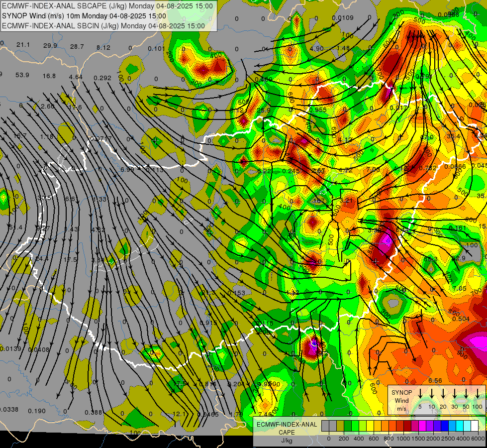Pick the olive swatch in CAPE legend
Image resolution: width=487 pixels, height=448 pixels.
[340, 426]
